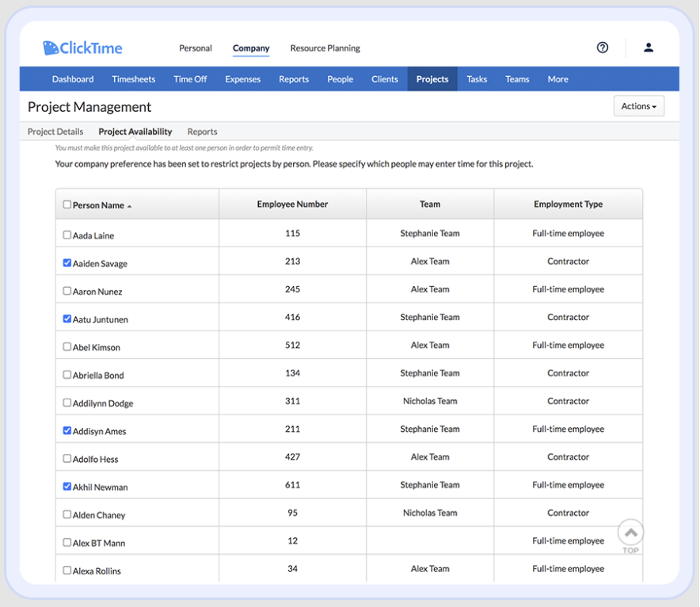Check the Alex BT Mann checkbox
This screenshot has width=700, height=607.
[67, 543]
